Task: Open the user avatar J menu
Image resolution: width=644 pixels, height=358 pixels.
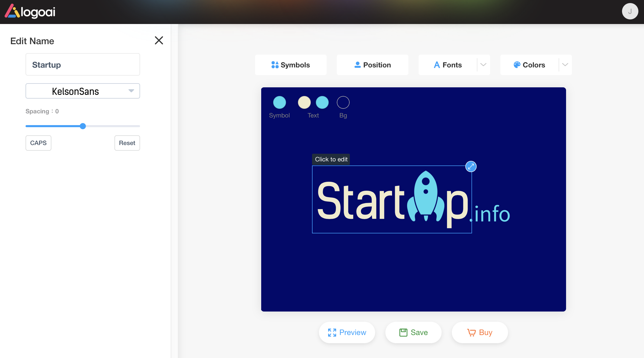Action: point(630,11)
